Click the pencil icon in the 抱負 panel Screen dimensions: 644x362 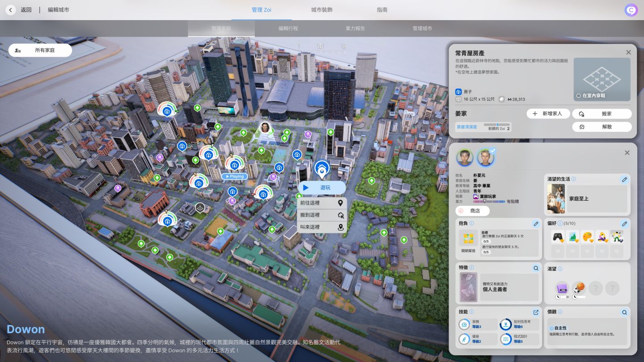point(536,223)
